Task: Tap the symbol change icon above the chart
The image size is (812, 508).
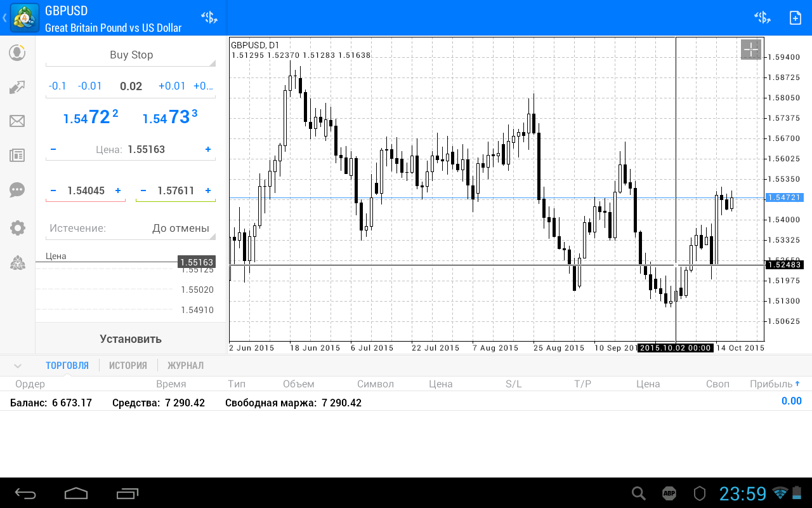Action: [x=762, y=18]
